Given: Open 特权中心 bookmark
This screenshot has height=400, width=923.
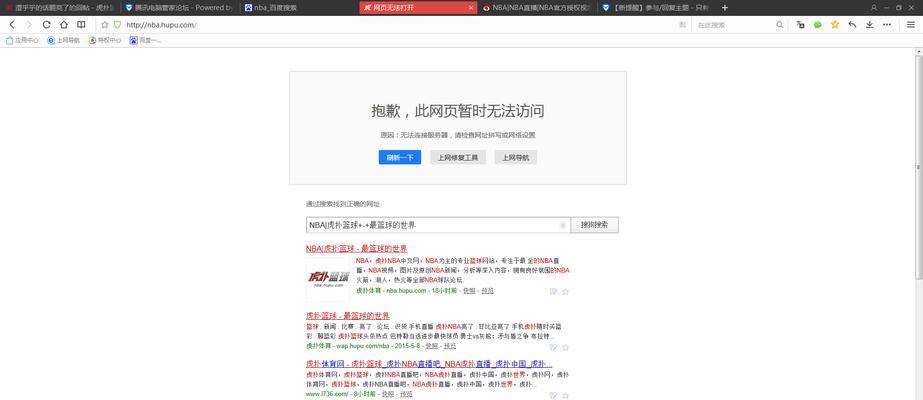Looking at the screenshot, I should 105,41.
